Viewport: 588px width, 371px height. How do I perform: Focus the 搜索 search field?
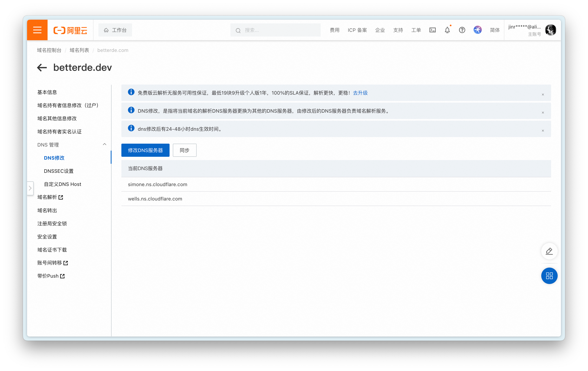[275, 30]
